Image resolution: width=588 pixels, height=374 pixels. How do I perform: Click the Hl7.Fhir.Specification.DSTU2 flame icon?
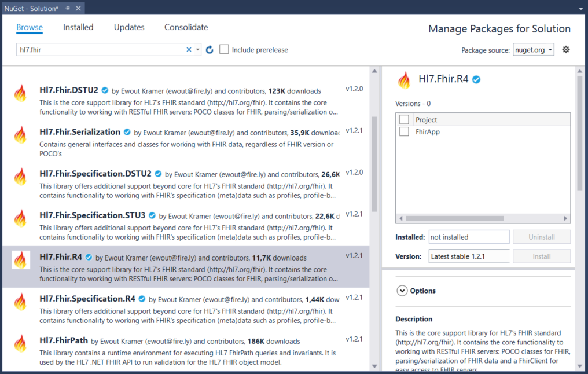[x=21, y=177]
